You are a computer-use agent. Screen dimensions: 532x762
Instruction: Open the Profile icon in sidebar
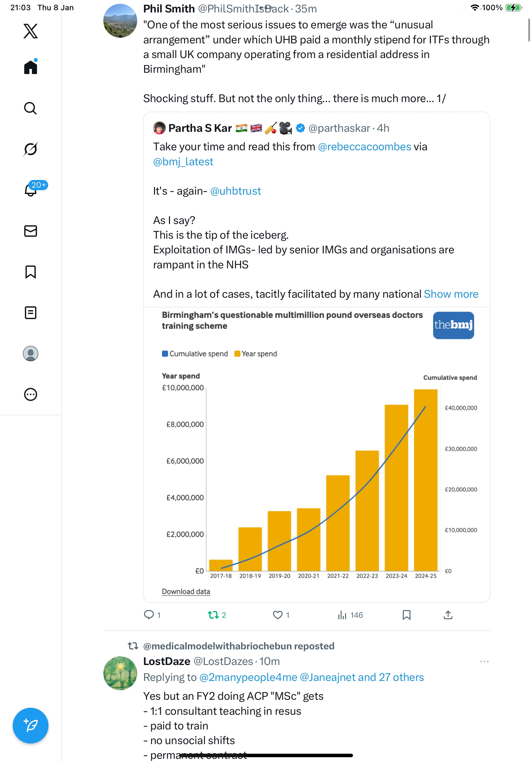click(31, 354)
